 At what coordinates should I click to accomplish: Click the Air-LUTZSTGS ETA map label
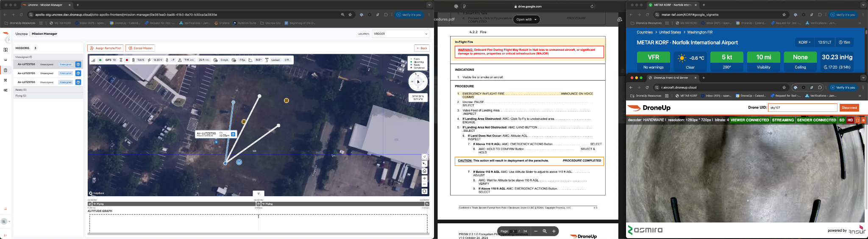tap(216, 134)
